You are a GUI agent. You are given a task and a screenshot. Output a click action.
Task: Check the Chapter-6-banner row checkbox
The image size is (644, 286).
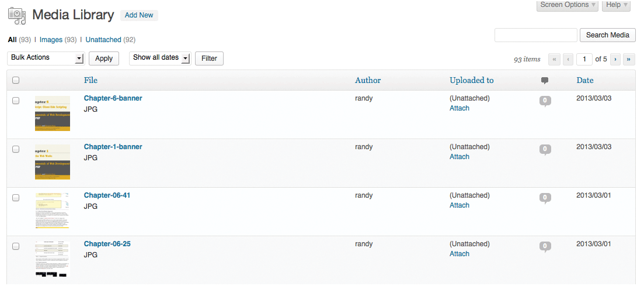[16, 101]
